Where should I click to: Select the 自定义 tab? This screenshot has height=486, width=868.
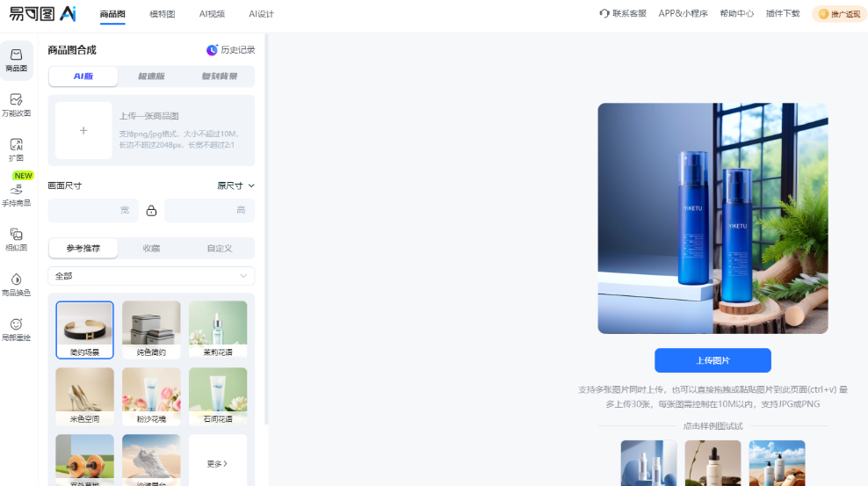(220, 248)
